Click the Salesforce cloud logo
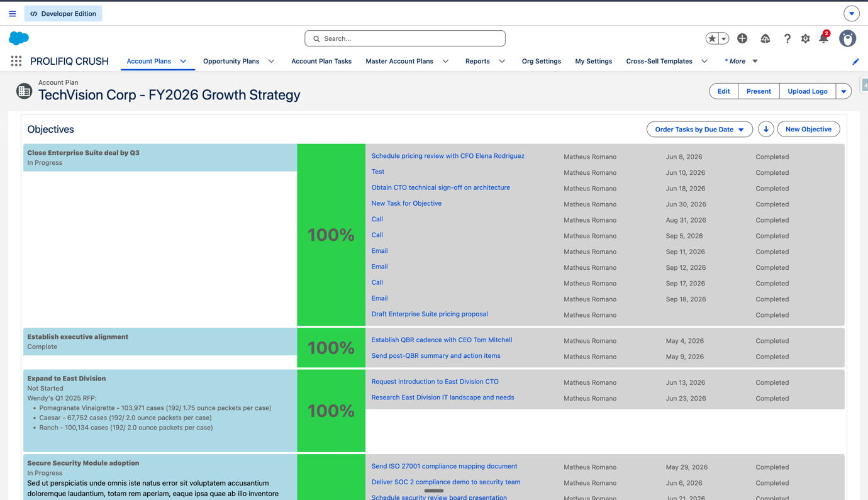This screenshot has width=868, height=500. (19, 38)
